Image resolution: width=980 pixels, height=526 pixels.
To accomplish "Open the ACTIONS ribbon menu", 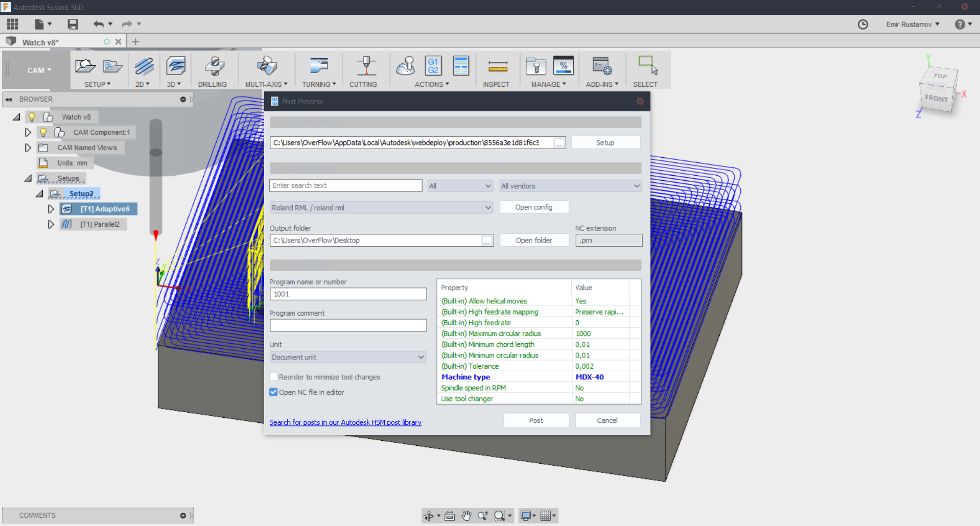I will (432, 84).
